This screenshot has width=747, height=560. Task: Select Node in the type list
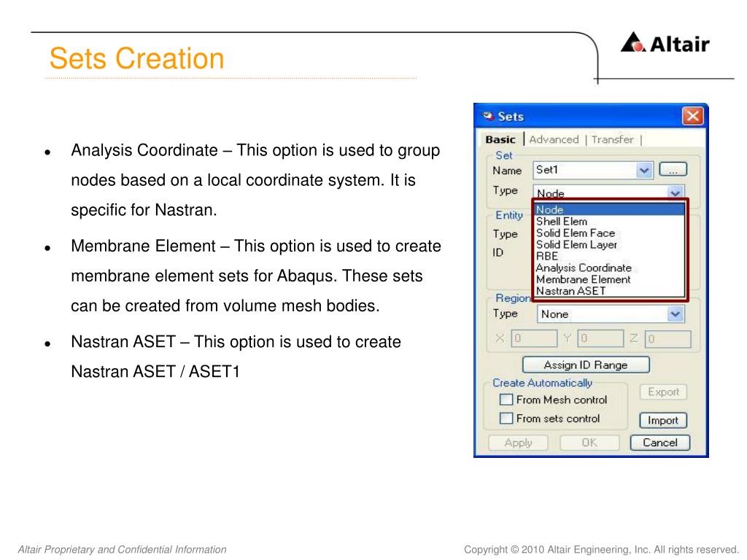click(609, 209)
